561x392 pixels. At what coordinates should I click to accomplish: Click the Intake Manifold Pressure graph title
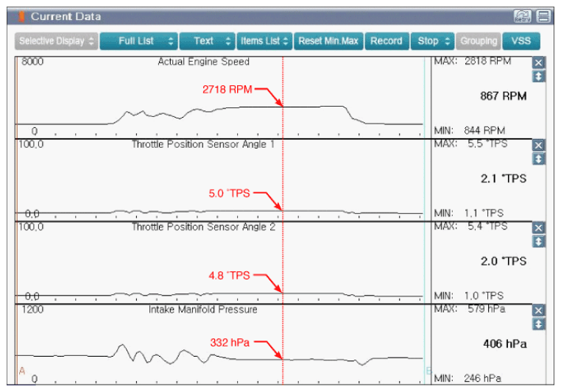point(203,309)
